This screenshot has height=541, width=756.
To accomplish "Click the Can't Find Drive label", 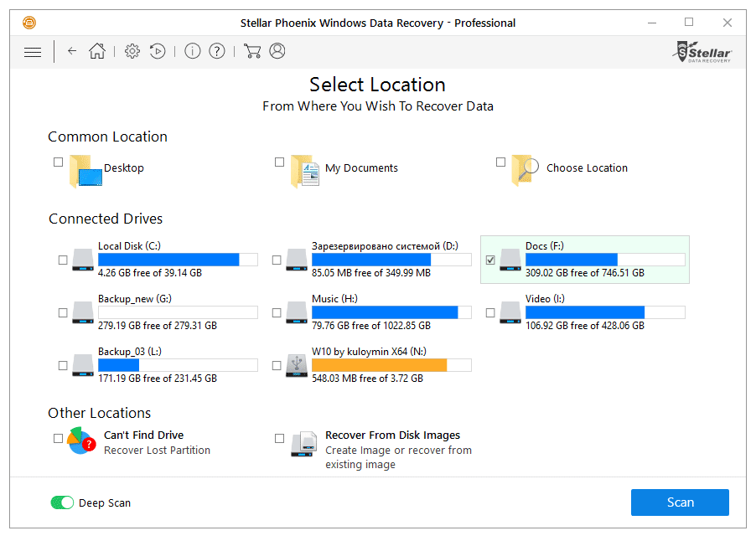I will 143,435.
